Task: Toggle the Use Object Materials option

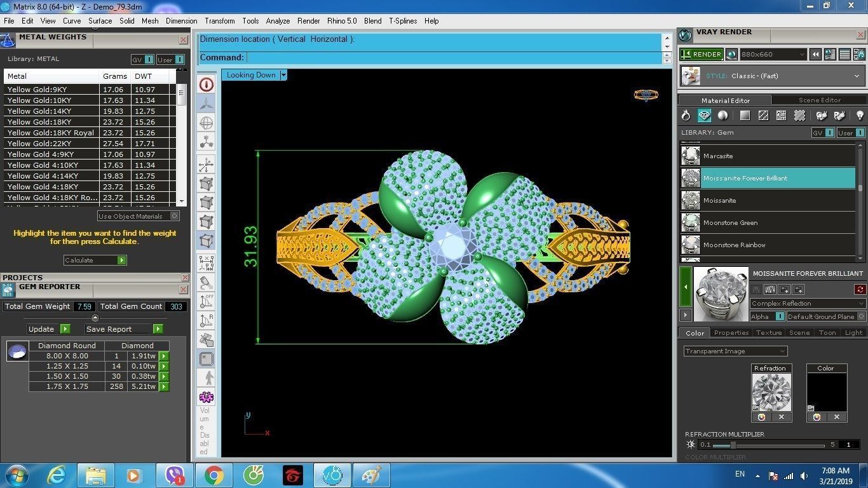Action: [138, 216]
